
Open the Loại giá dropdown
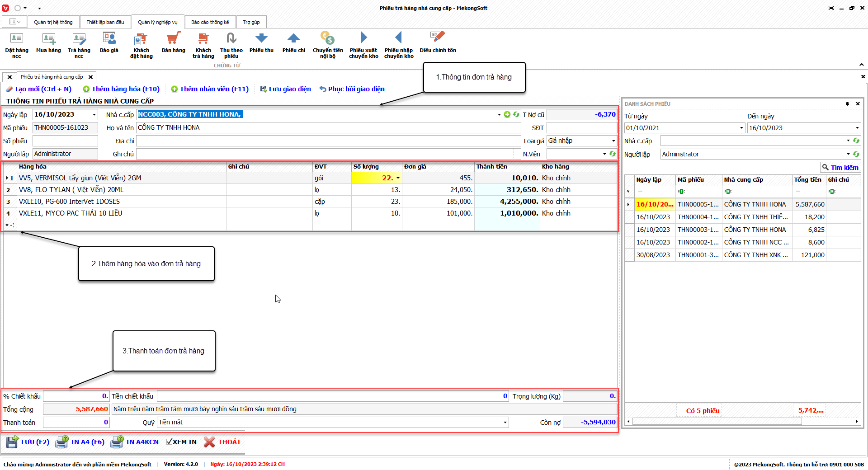tap(613, 141)
